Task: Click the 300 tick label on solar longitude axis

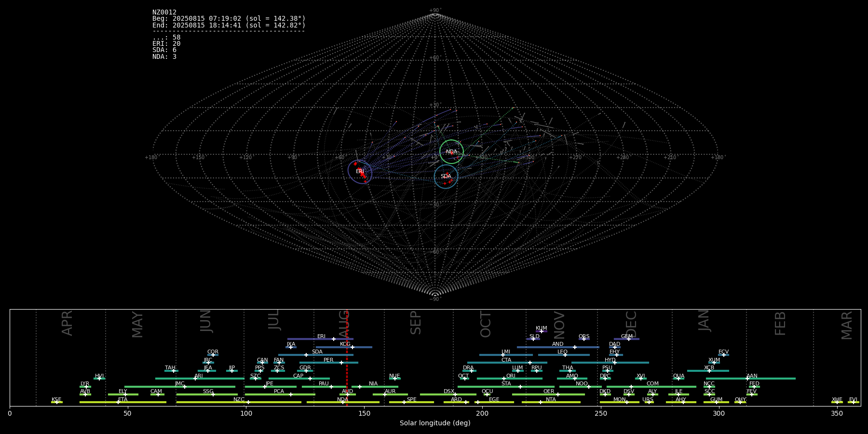Action: coord(719,413)
